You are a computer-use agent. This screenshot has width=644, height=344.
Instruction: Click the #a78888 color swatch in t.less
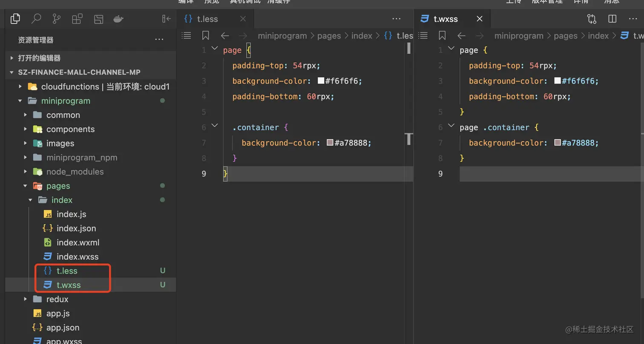tap(330, 143)
